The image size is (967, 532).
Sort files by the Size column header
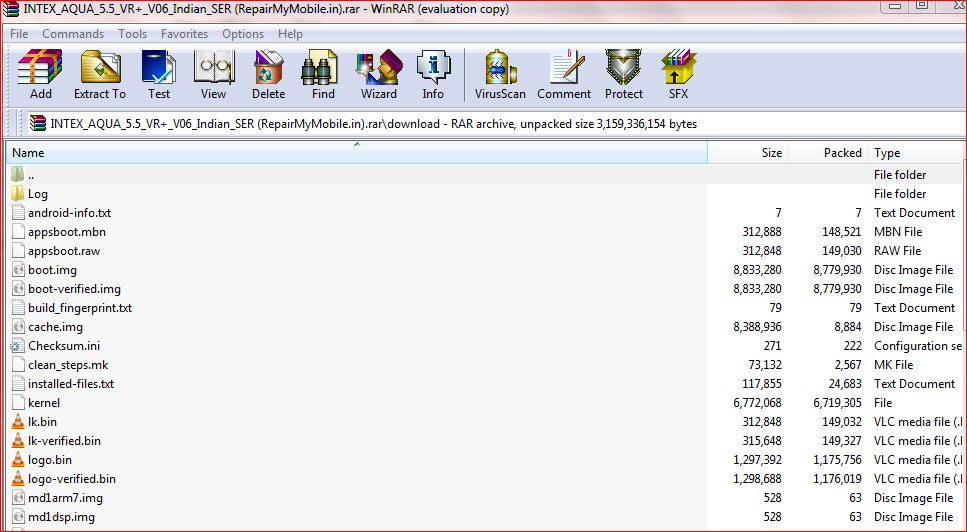[747, 152]
